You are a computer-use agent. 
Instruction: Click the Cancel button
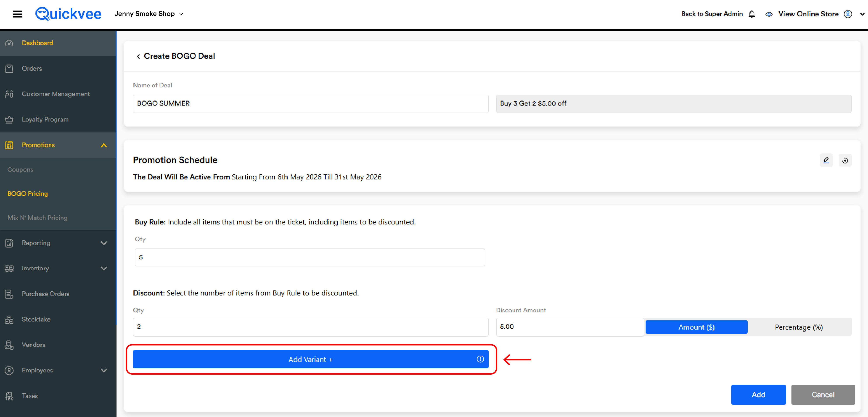[x=823, y=394]
